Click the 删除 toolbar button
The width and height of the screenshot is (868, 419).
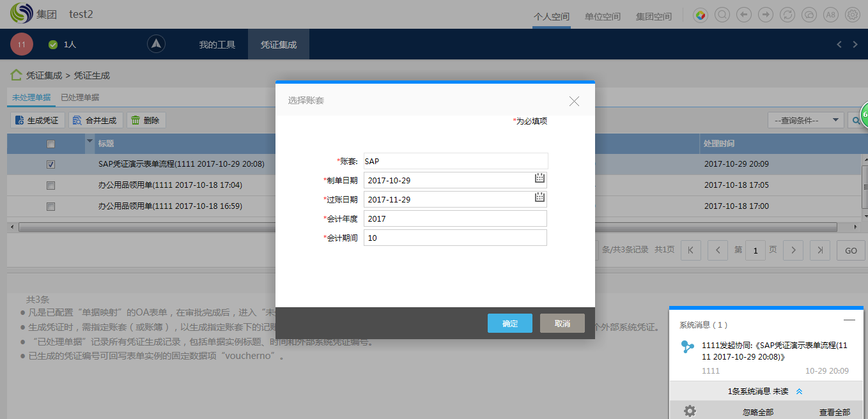pyautogui.click(x=146, y=120)
